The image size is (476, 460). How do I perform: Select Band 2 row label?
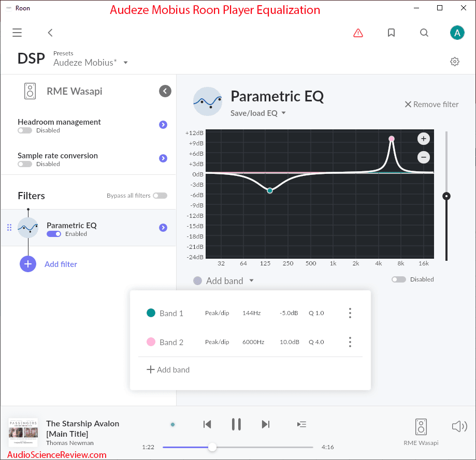pyautogui.click(x=171, y=343)
